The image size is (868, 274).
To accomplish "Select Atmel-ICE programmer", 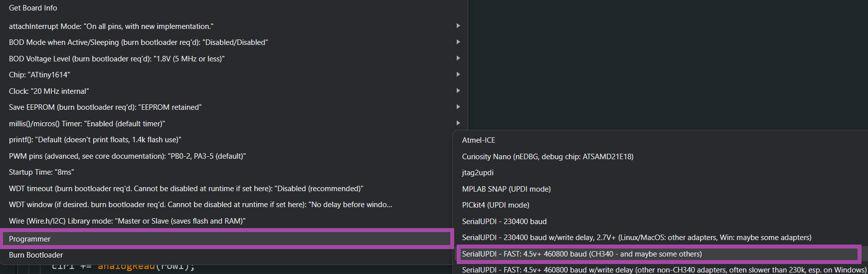I will click(479, 140).
